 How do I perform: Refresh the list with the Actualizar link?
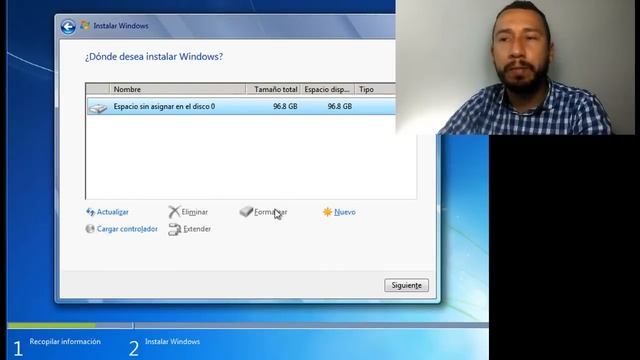tap(113, 212)
